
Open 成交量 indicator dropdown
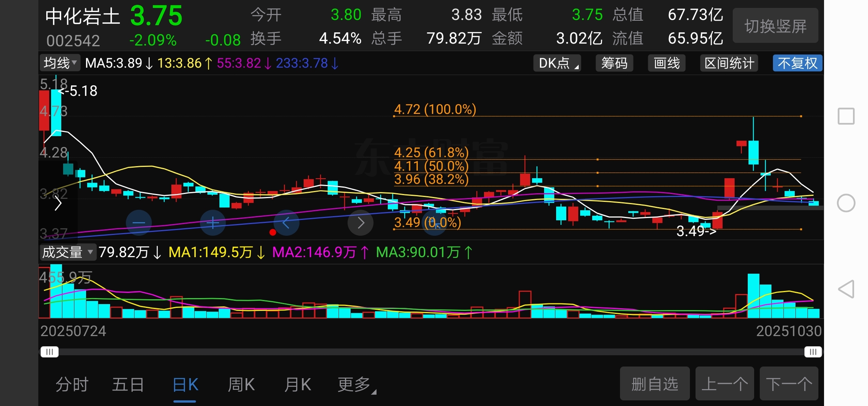pos(67,252)
